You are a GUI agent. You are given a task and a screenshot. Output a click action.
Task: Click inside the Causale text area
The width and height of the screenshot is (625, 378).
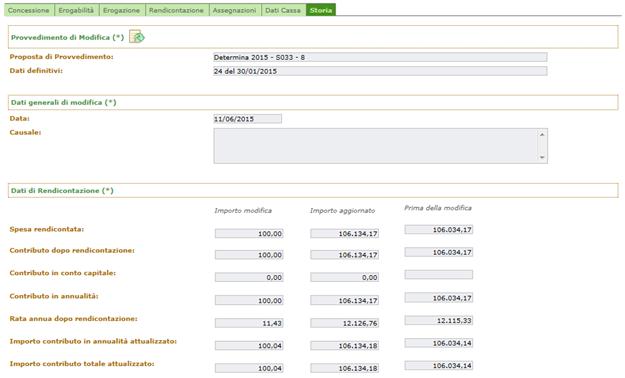(376, 146)
